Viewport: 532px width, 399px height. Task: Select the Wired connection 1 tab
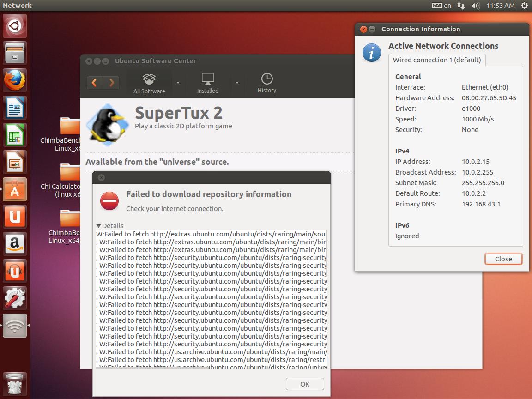click(436, 60)
